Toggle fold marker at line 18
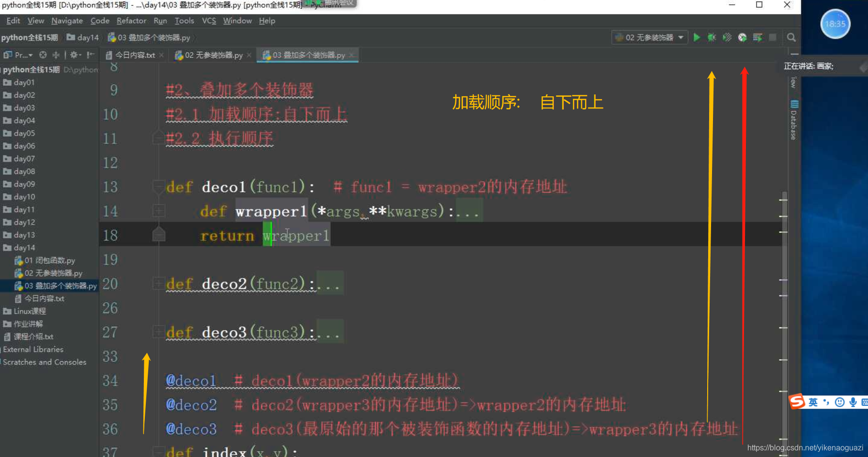868x457 pixels. [159, 235]
